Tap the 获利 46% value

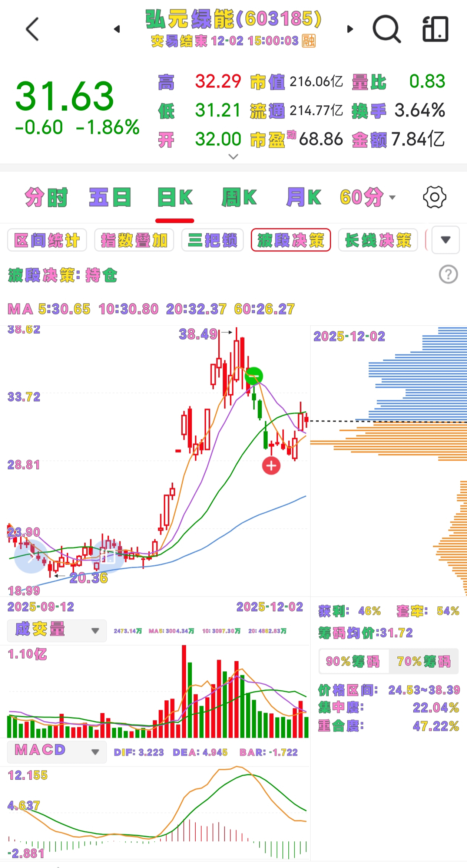[x=350, y=611]
